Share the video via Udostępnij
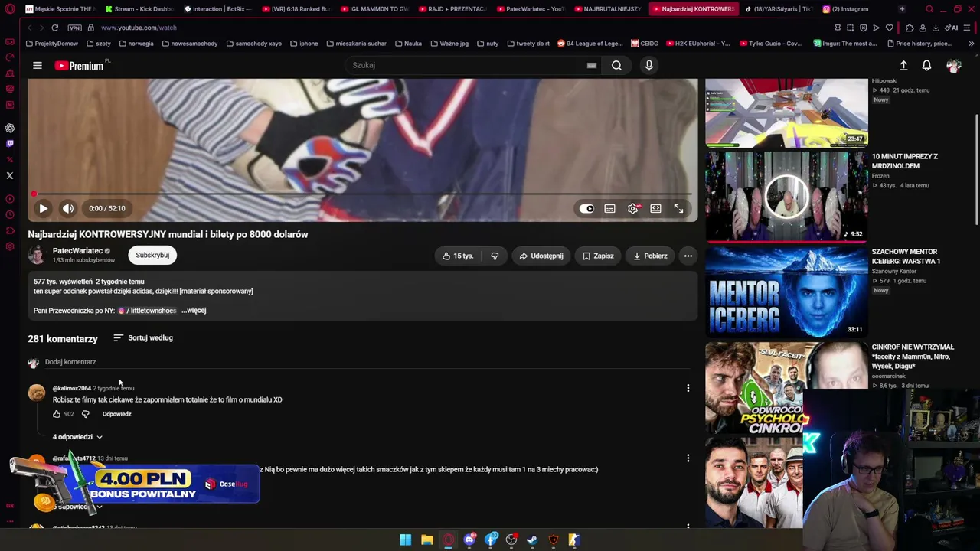 [541, 256]
